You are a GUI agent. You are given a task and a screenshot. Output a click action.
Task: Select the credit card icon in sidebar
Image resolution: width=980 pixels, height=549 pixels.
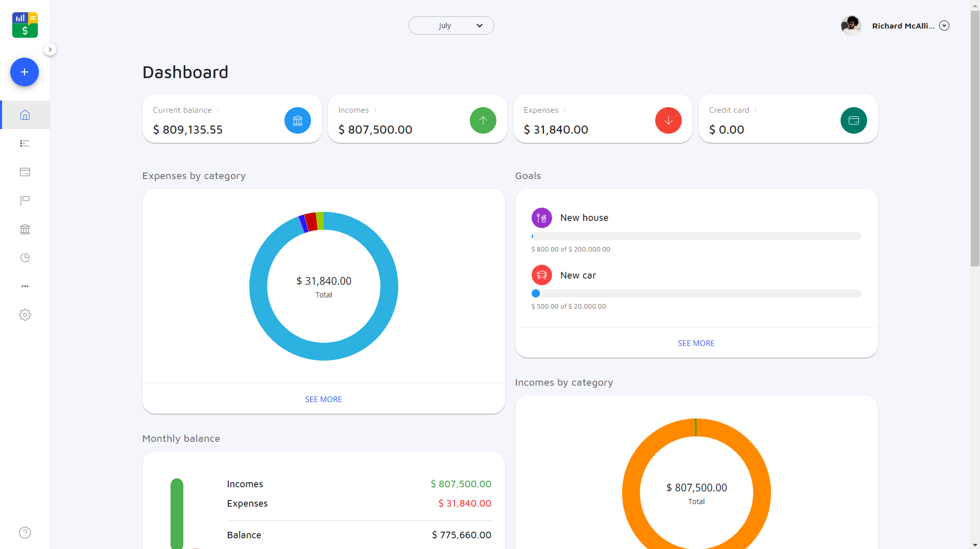(25, 172)
